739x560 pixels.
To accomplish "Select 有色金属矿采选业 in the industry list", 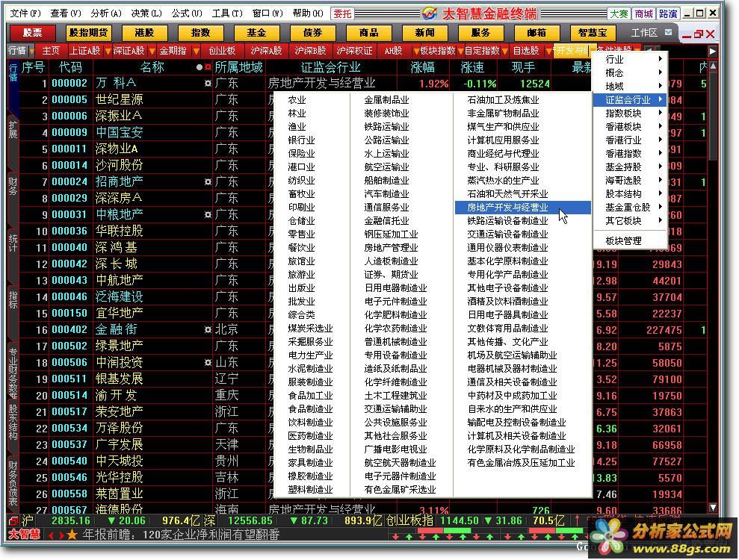I will pos(400,489).
